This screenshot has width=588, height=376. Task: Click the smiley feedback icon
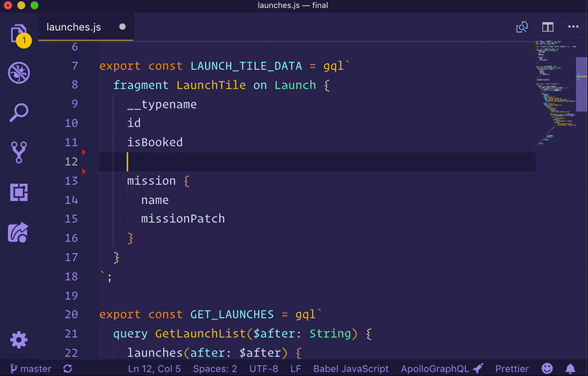pyautogui.click(x=548, y=368)
